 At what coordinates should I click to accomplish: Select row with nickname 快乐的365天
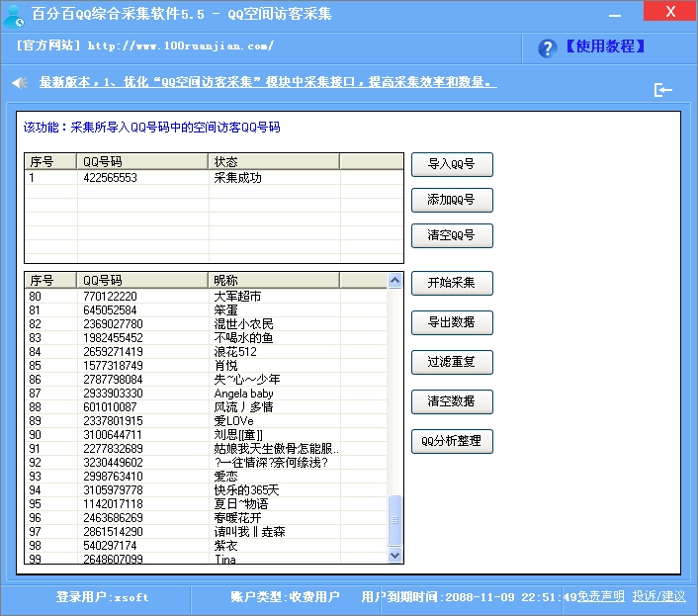point(206,490)
